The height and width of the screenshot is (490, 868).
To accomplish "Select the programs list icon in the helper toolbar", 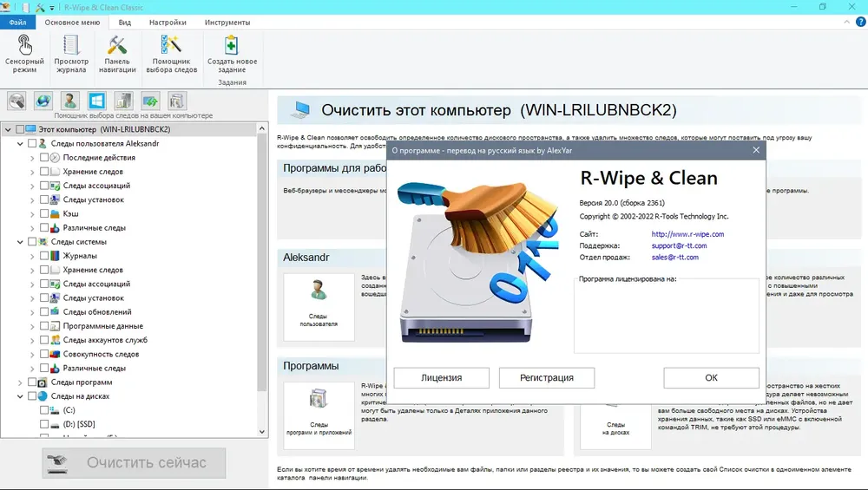I will coord(177,101).
